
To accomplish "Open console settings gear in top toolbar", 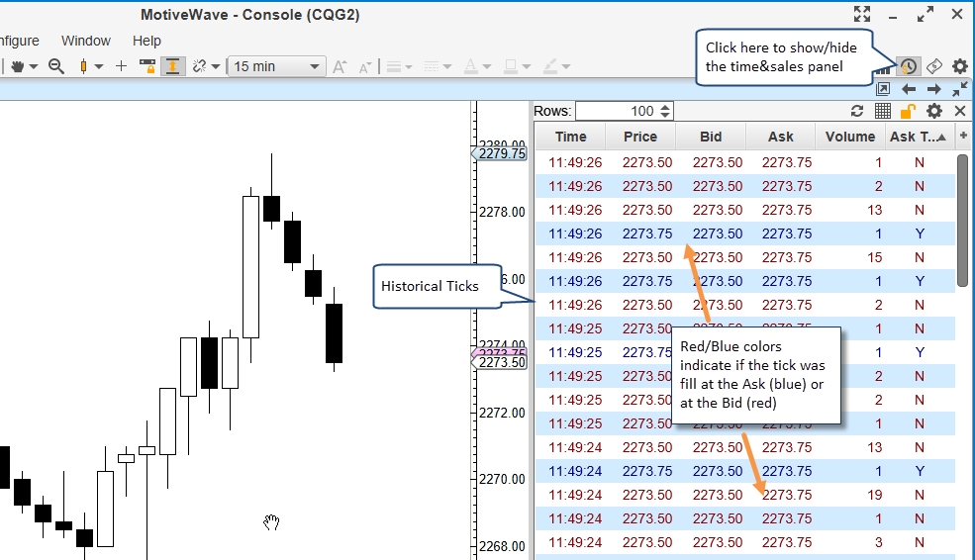I will click(x=959, y=66).
